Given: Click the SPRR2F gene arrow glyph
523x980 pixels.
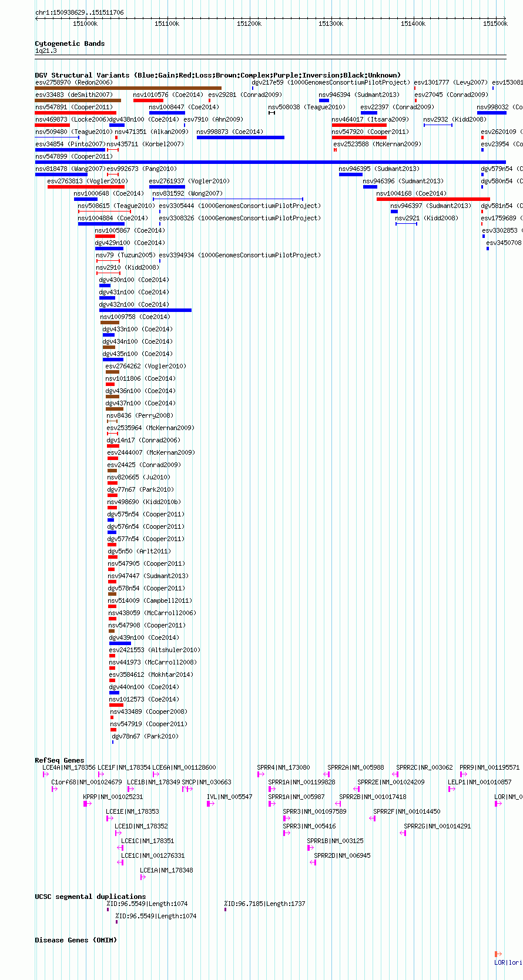Looking at the screenshot, I should tap(373, 818).
